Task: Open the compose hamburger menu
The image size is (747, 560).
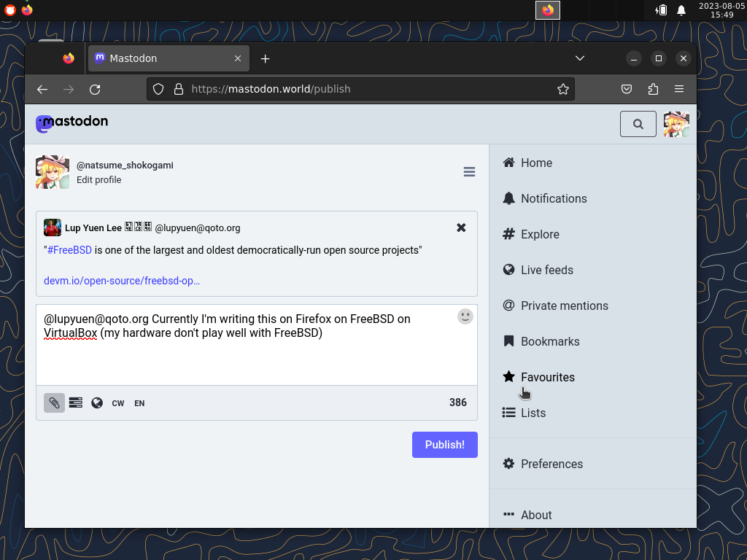Action: pyautogui.click(x=469, y=172)
